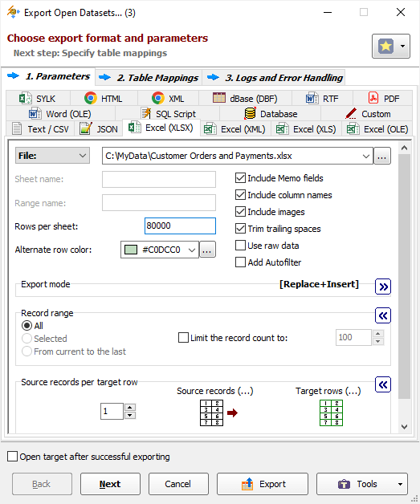
Task: Open the Custom format tab
Action: (367, 114)
